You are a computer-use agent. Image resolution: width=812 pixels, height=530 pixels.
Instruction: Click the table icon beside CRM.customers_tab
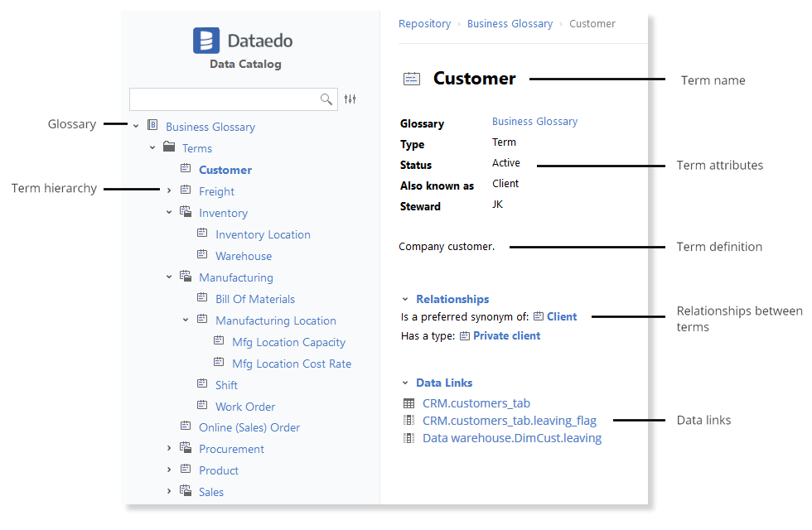click(x=408, y=403)
